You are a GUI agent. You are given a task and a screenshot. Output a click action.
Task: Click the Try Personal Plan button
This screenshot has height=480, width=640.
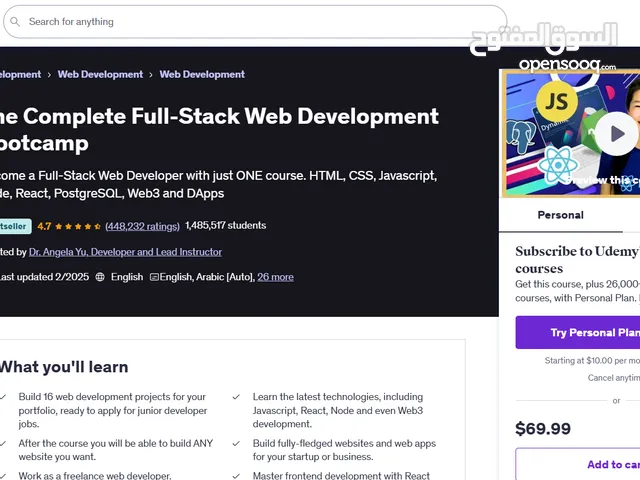(578, 332)
